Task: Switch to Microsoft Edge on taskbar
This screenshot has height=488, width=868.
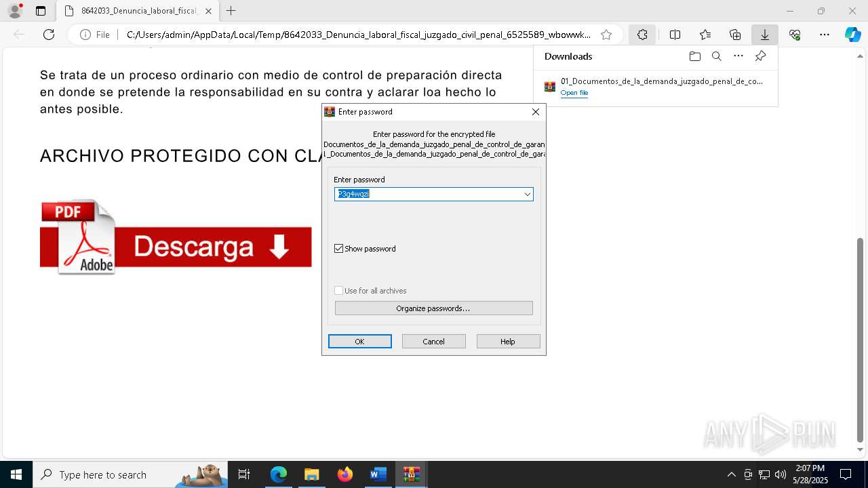Action: (279, 474)
